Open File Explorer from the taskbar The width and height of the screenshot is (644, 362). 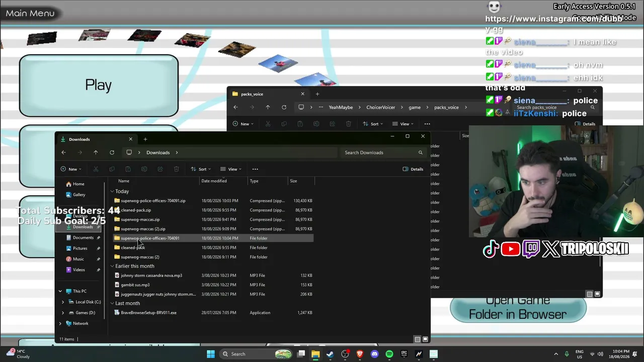pos(315,354)
